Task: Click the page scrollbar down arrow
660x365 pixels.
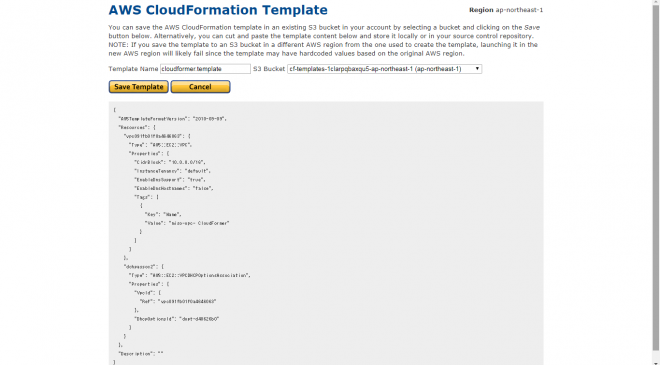Action: [656, 362]
